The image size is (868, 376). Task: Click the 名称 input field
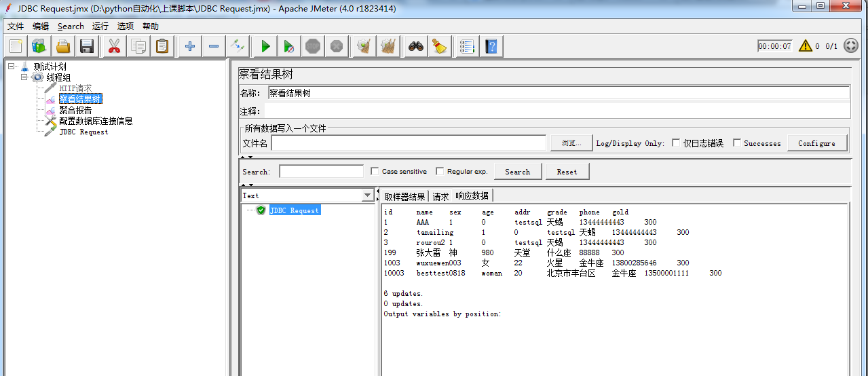point(559,93)
